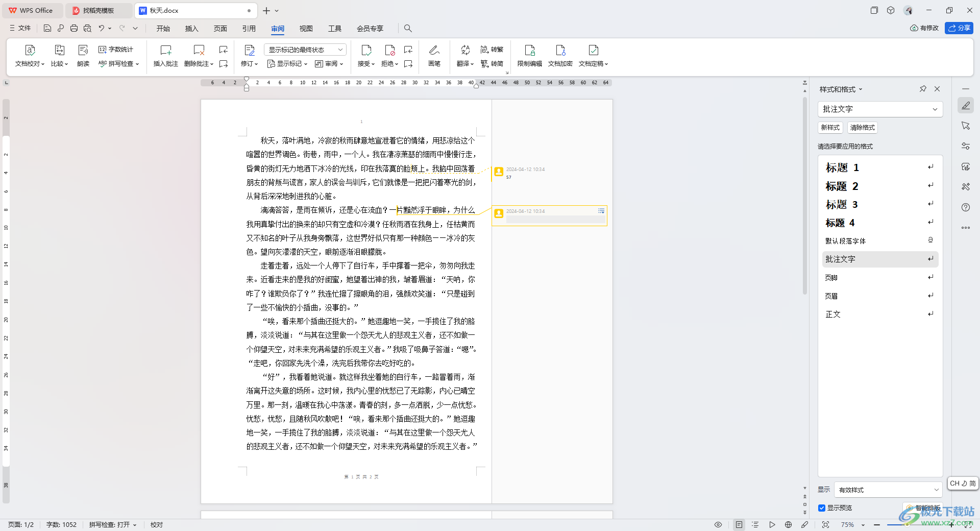980x531 pixels.
Task: Click the 接受 accept changes icon
Action: (x=366, y=50)
